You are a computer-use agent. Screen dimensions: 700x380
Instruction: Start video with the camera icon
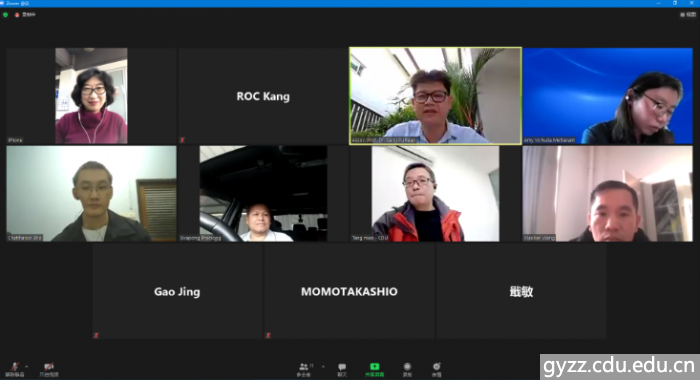[x=49, y=369]
